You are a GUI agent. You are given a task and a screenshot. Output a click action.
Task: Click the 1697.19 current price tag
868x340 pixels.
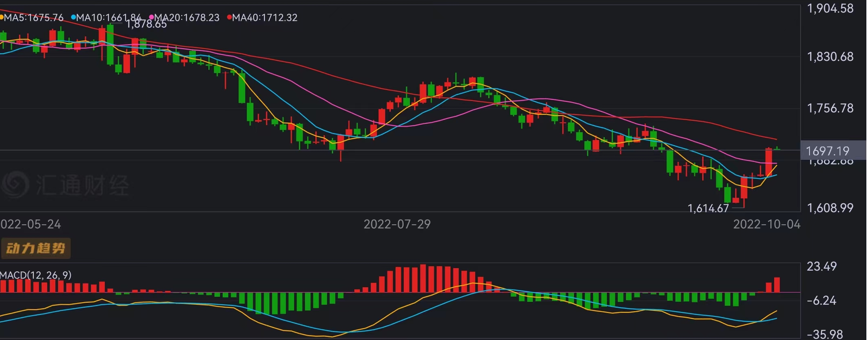click(x=827, y=151)
